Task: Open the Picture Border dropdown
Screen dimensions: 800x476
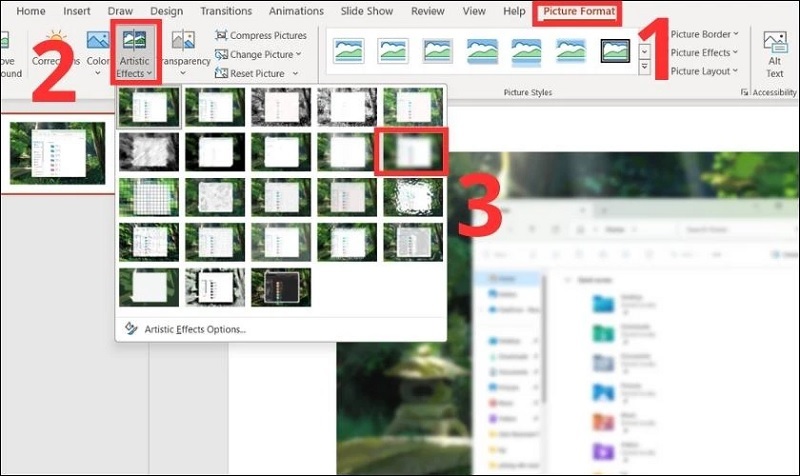Action: 703,34
